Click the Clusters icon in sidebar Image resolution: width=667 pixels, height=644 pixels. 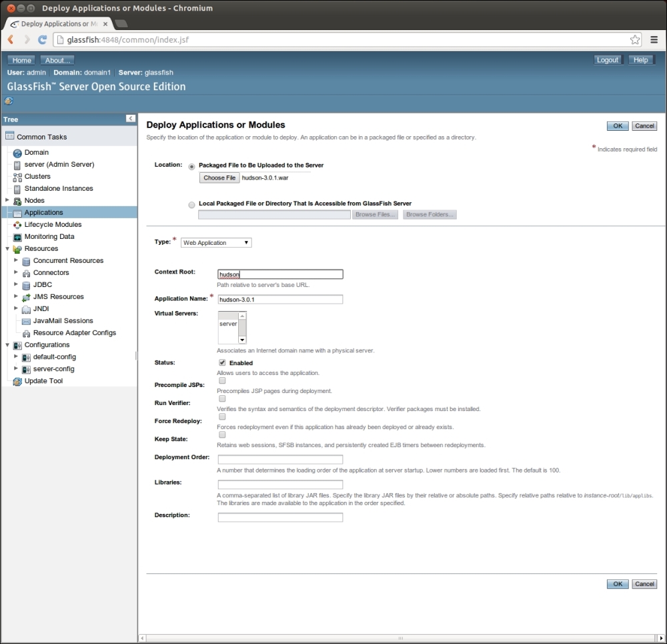[18, 177]
